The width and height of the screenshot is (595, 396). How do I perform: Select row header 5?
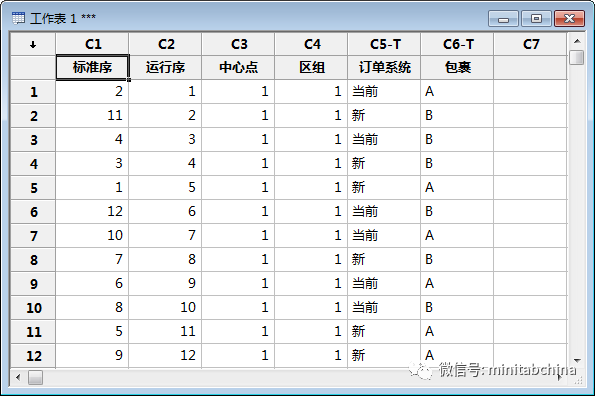(x=33, y=188)
